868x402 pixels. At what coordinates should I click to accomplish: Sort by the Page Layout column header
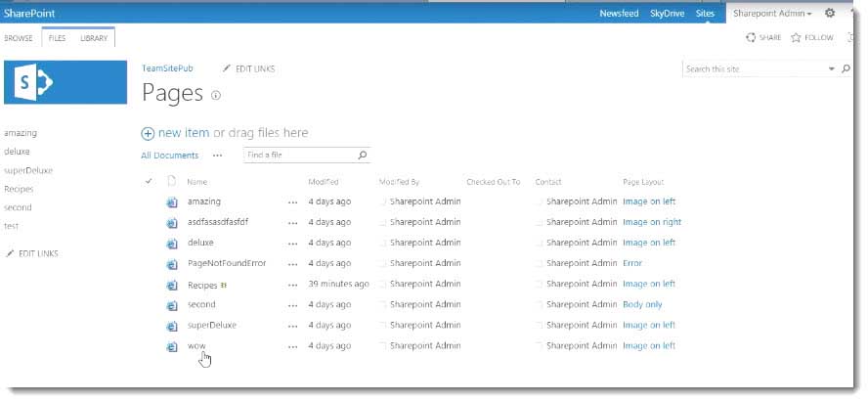(x=643, y=182)
